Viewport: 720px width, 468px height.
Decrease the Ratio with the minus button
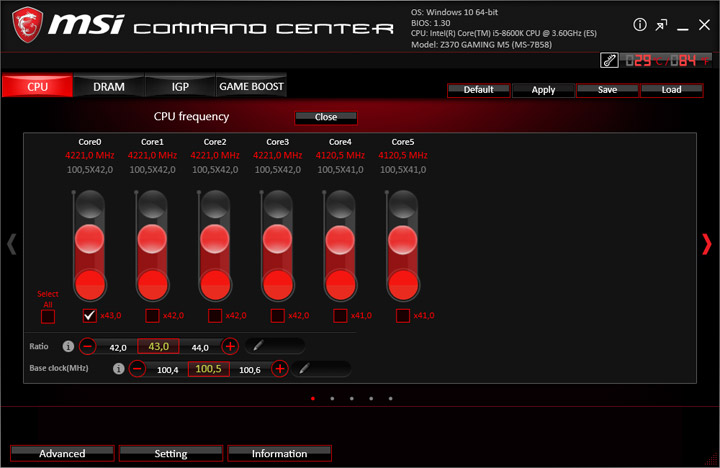tap(87, 346)
